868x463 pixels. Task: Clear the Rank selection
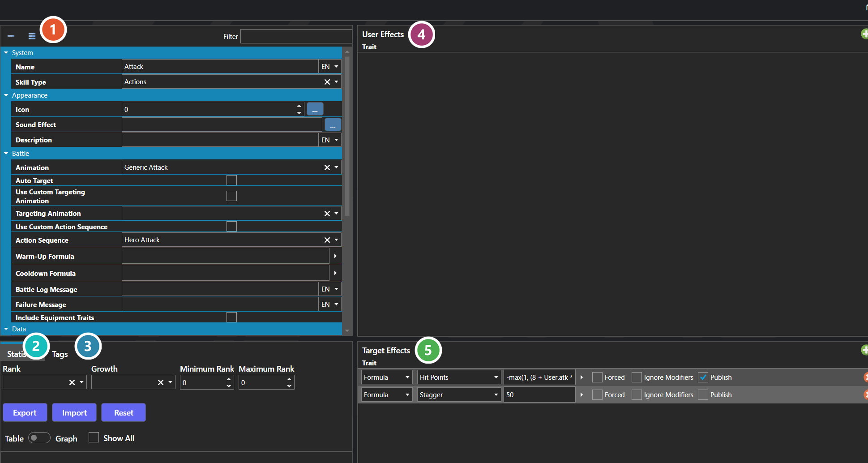pyautogui.click(x=72, y=382)
